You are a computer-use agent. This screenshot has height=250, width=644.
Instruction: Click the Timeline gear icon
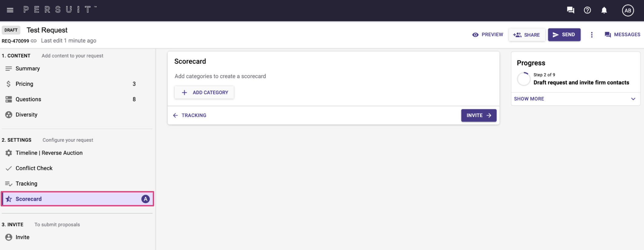click(x=8, y=153)
